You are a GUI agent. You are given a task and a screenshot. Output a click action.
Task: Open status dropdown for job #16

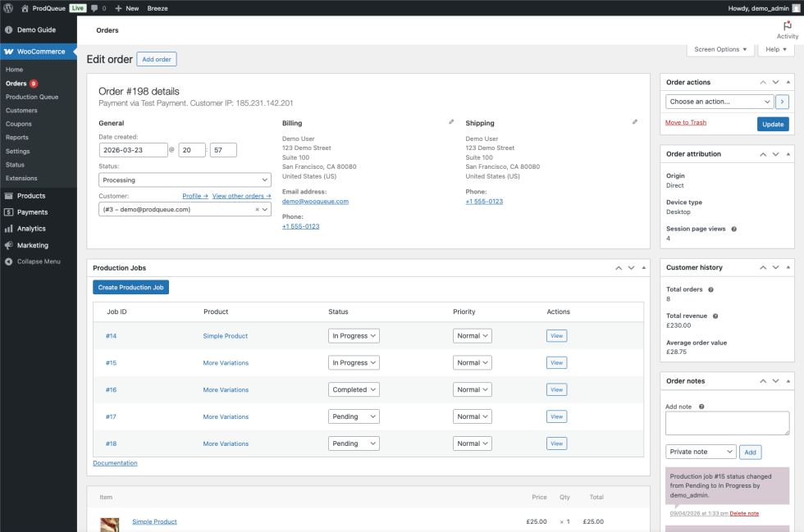pyautogui.click(x=354, y=390)
